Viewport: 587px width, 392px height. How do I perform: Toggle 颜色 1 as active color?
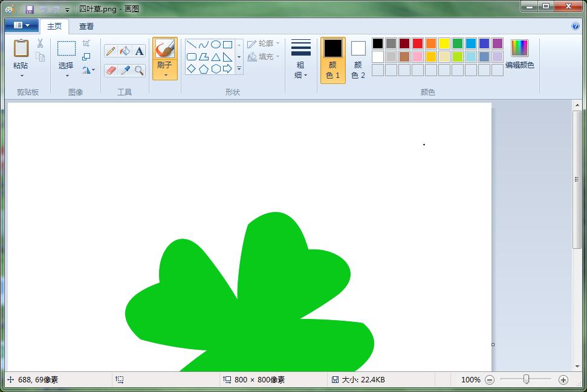tap(333, 60)
